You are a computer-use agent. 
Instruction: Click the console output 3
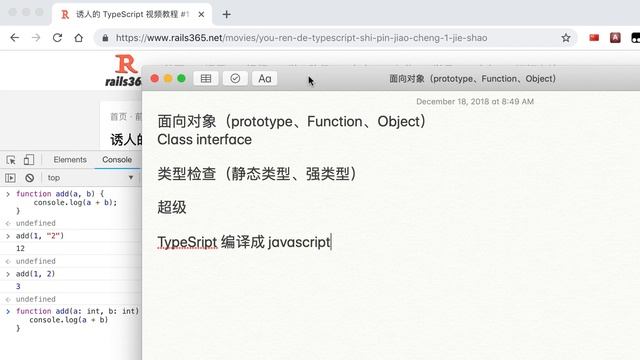18,287
